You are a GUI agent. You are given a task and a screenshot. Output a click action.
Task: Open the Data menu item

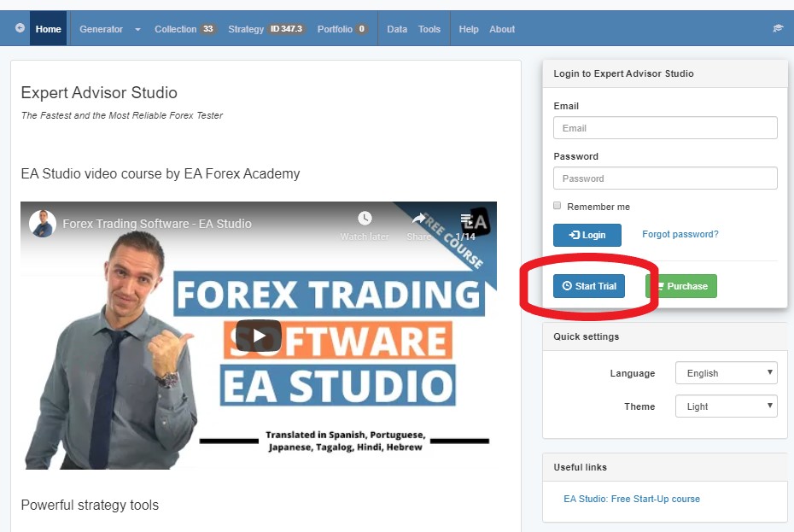coord(397,29)
